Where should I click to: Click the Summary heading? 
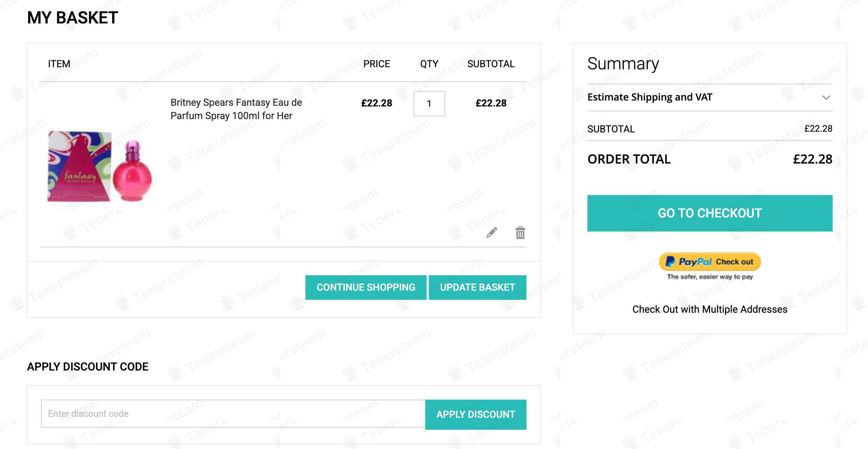point(623,64)
